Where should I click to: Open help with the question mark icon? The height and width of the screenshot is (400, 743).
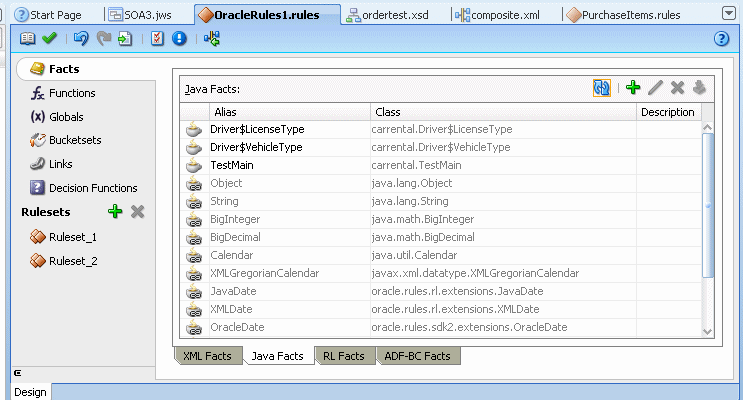721,38
